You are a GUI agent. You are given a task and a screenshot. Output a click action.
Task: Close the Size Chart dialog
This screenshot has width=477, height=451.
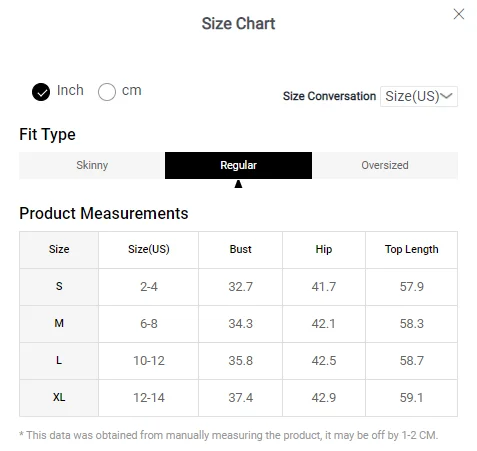(x=459, y=14)
